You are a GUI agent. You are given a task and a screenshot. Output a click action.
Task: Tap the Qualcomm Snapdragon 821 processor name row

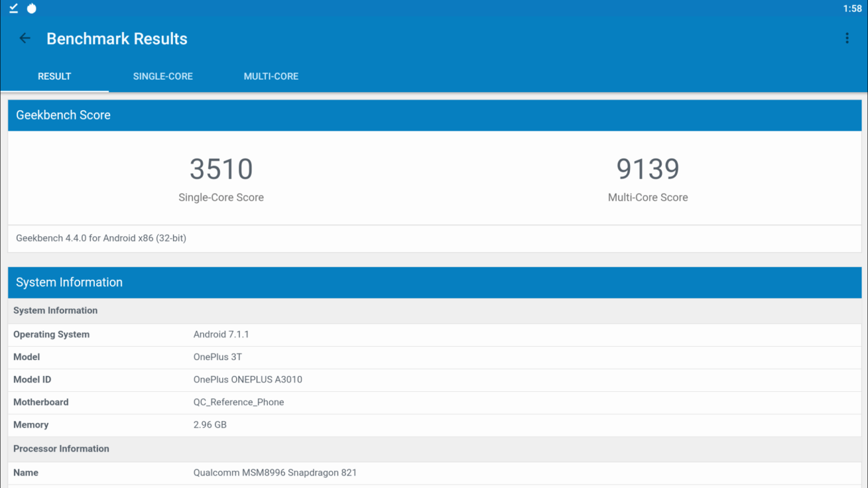point(434,473)
